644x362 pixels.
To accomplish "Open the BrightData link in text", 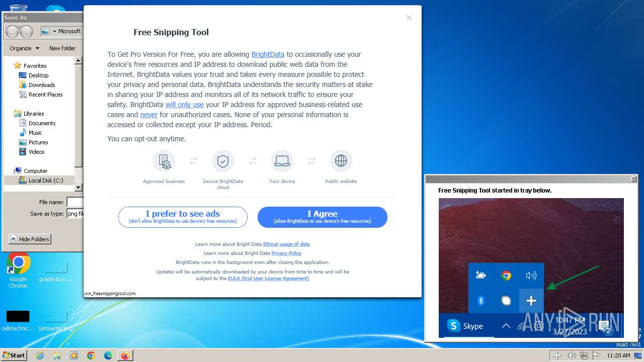I will pos(268,54).
